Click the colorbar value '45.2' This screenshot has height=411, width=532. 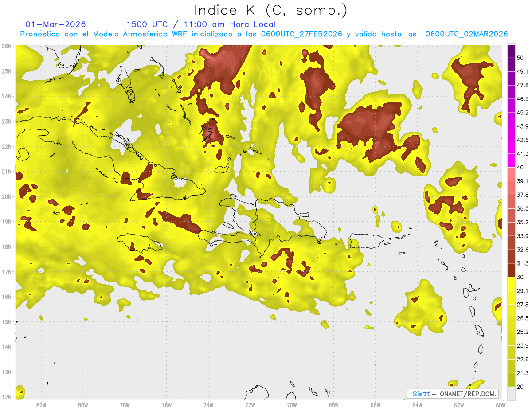coord(522,113)
